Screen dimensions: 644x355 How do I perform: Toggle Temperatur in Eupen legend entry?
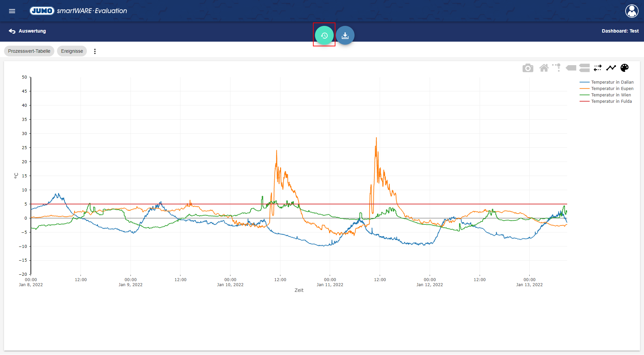coord(612,89)
